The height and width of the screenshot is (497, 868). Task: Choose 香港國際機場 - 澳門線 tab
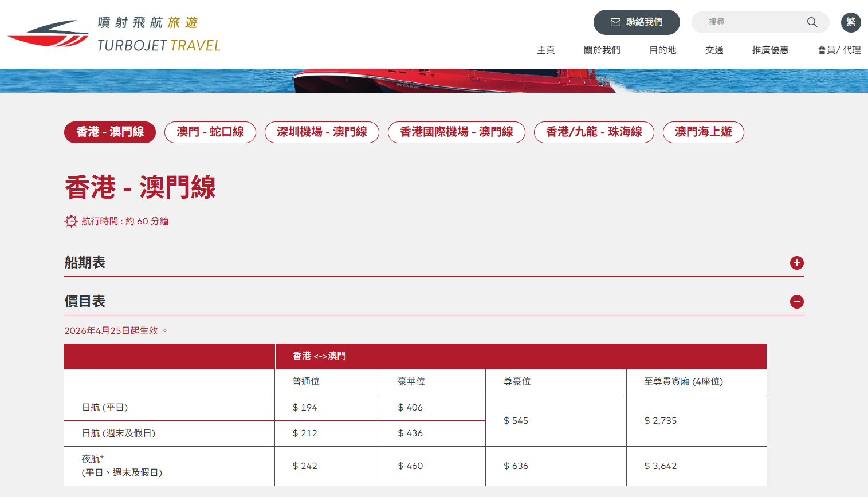click(x=457, y=132)
